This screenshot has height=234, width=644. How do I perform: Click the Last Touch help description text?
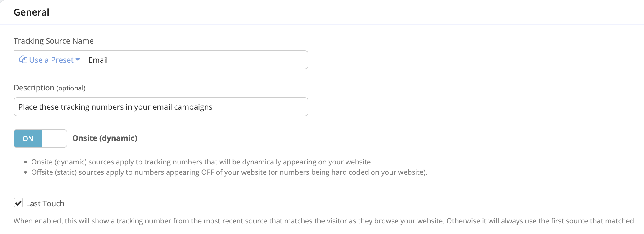[324, 221]
